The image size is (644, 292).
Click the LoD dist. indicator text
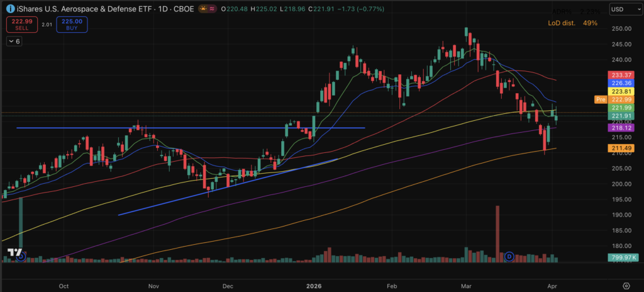pyautogui.click(x=562, y=23)
